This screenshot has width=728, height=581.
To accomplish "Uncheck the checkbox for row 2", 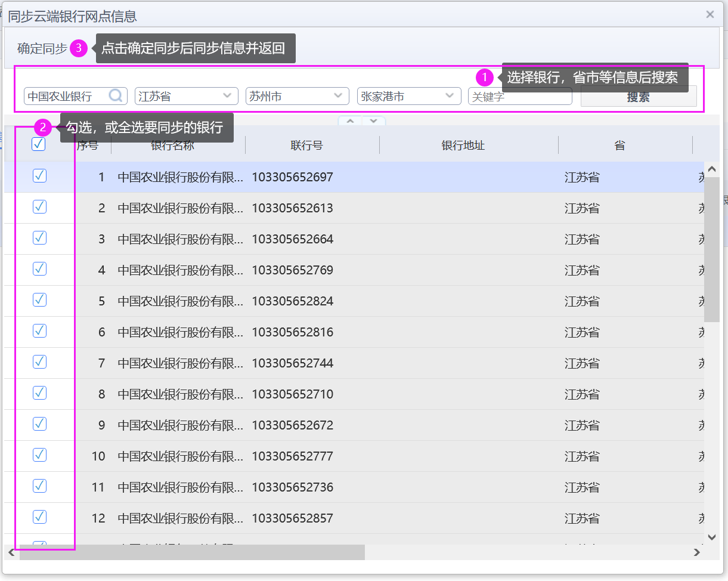I will click(39, 206).
